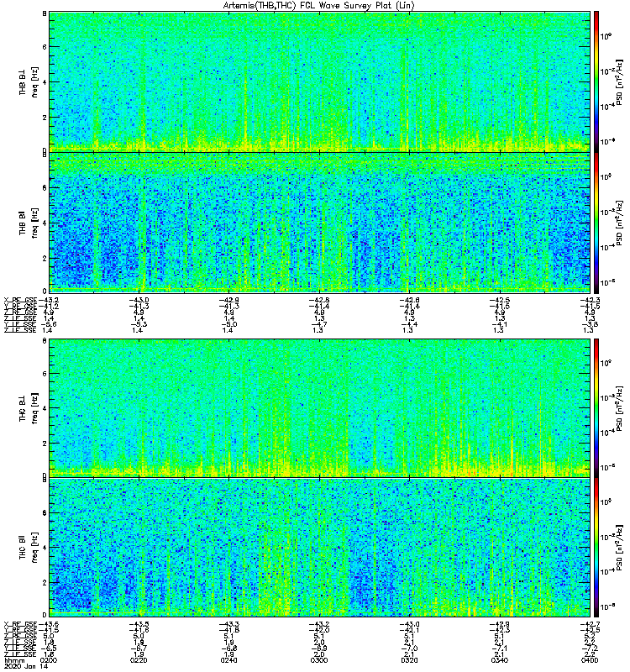
Task: Click the 0300 time tick label
Action: [319, 660]
